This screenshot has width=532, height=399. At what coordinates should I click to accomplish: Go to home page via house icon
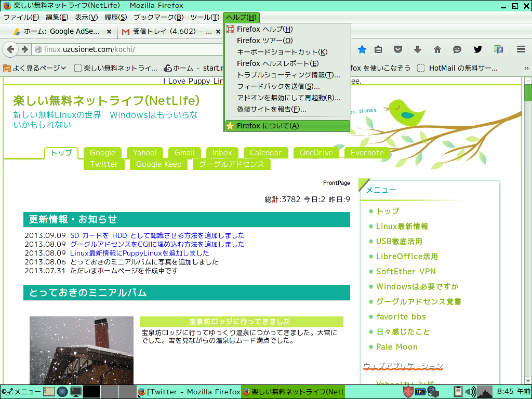point(437,49)
